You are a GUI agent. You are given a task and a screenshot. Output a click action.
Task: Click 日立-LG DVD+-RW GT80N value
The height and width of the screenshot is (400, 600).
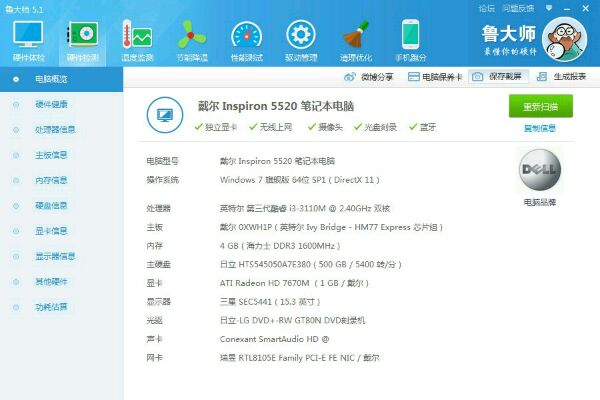pos(293,320)
